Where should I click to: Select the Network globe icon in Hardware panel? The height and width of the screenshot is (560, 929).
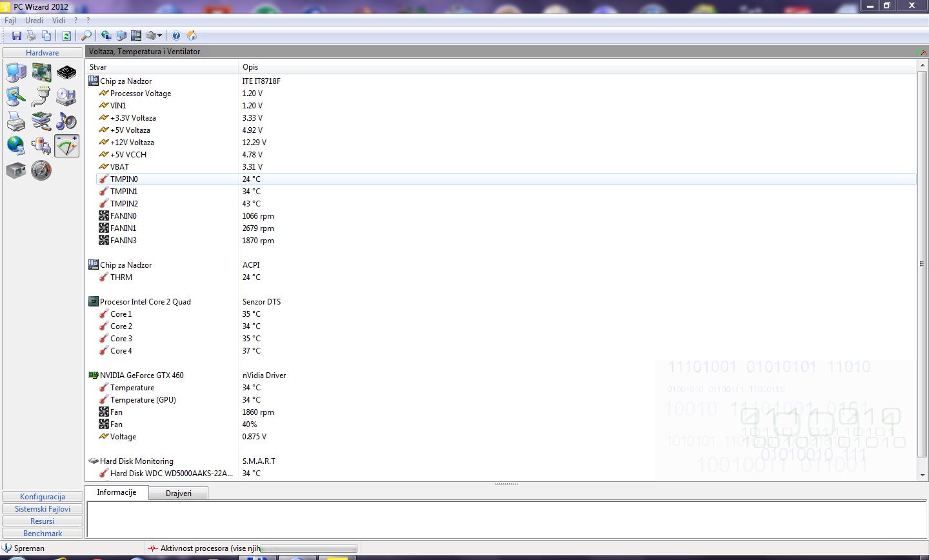(16, 146)
